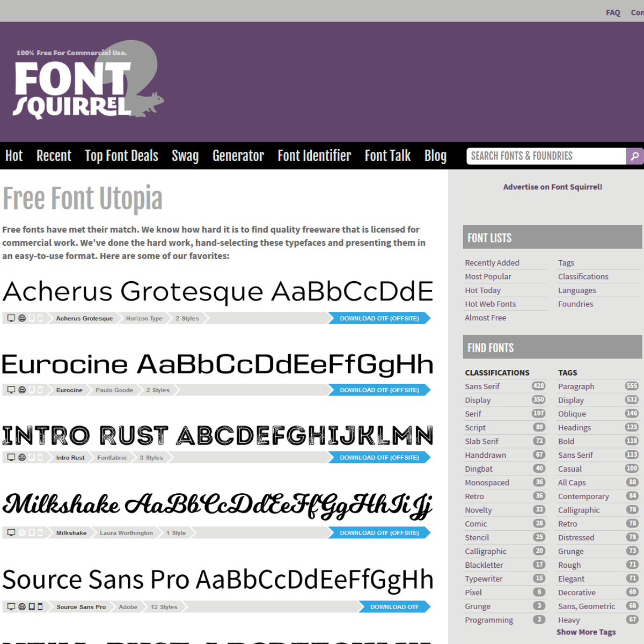Open Intro Rust font sample preview
644x644 pixels.
(218, 435)
